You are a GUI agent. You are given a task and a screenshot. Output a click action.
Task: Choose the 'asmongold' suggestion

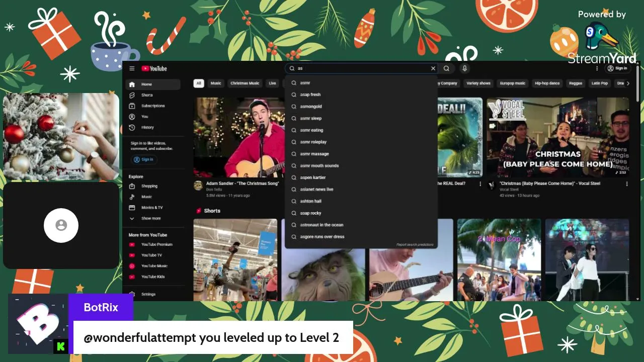pyautogui.click(x=361, y=107)
